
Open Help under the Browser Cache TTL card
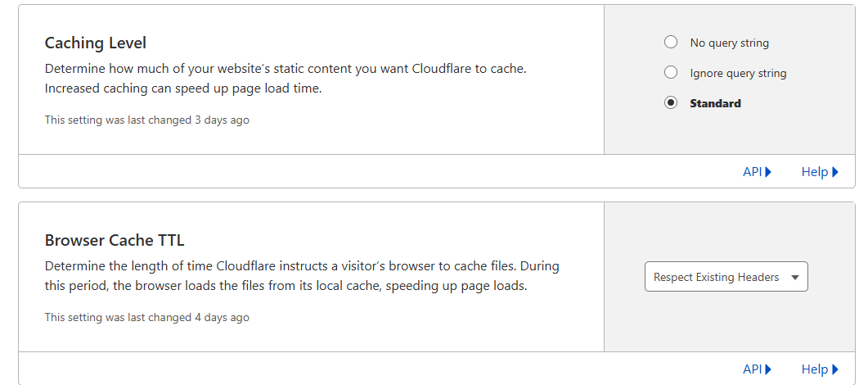click(x=815, y=369)
